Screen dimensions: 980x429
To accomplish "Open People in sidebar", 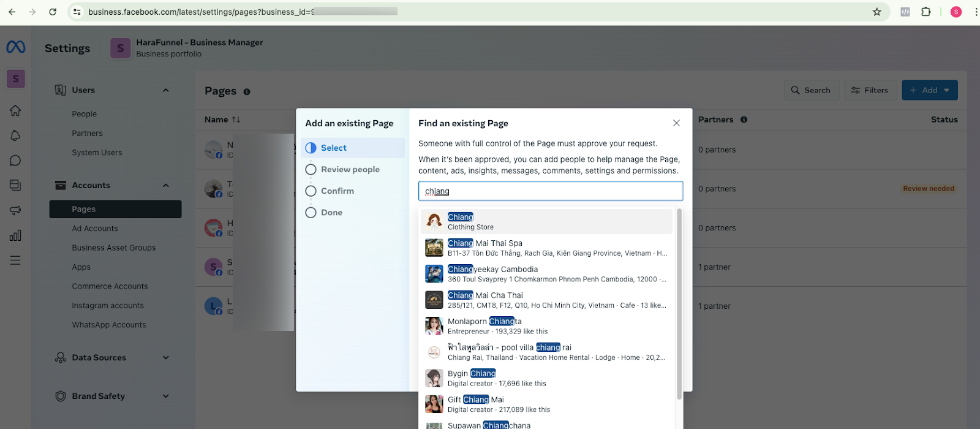I will pyautogui.click(x=85, y=114).
